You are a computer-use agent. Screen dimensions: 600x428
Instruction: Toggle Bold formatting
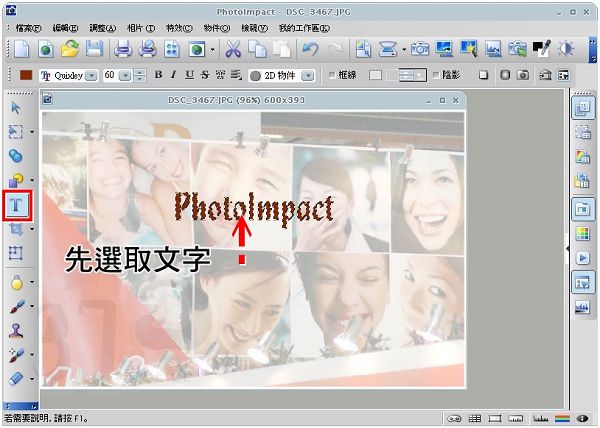click(x=158, y=75)
